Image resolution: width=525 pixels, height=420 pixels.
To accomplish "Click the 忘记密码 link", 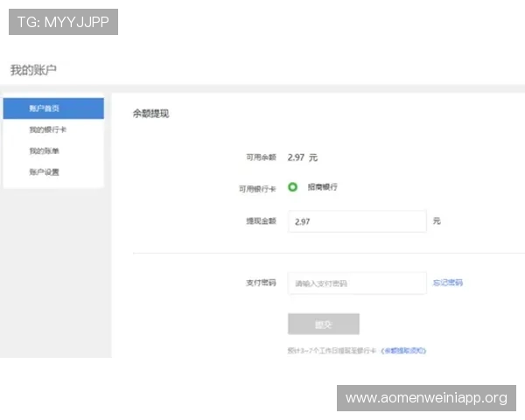I will pyautogui.click(x=448, y=283).
